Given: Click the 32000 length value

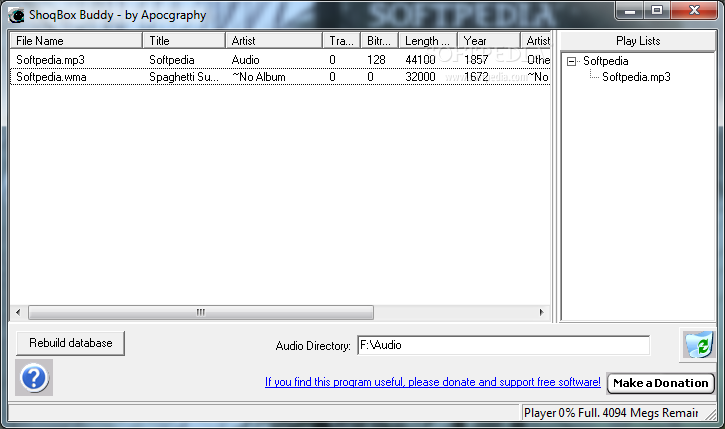Looking at the screenshot, I should 420,77.
